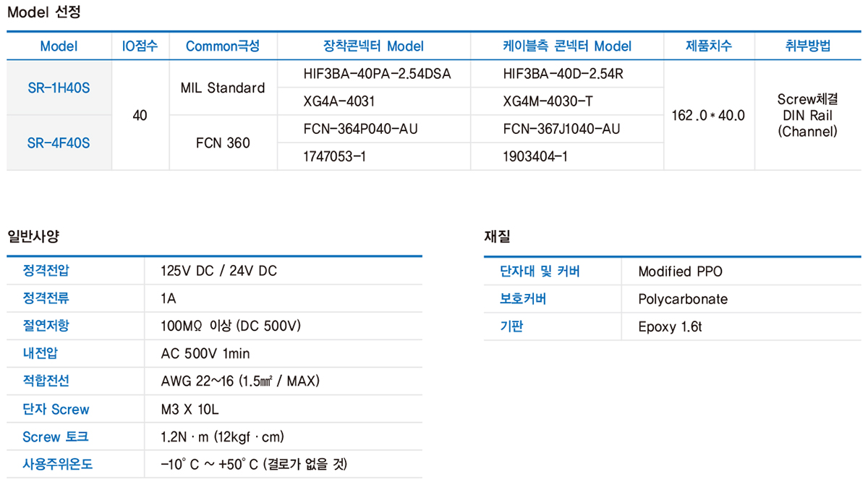This screenshot has height=485, width=868.
Task: Select the HIF3BA-40D-2.54R cable connector
Action: [x=564, y=74]
